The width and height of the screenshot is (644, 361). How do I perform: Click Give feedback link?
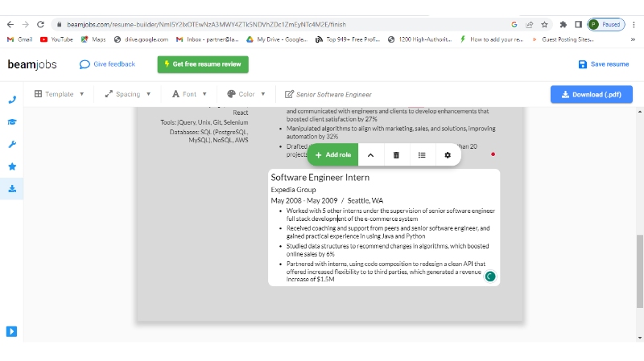(108, 64)
